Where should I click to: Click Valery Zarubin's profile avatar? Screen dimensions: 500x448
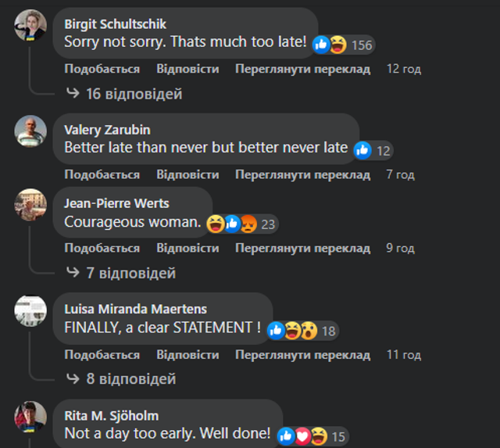click(30, 131)
